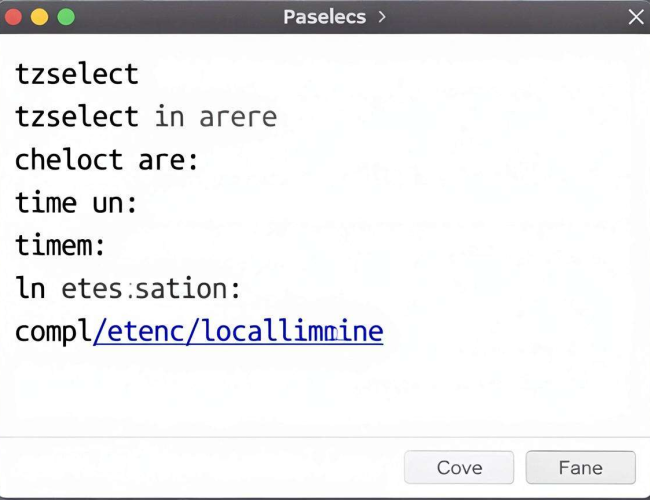The width and height of the screenshot is (650, 500).
Task: Click the Paselecs window title
Action: pos(325,17)
